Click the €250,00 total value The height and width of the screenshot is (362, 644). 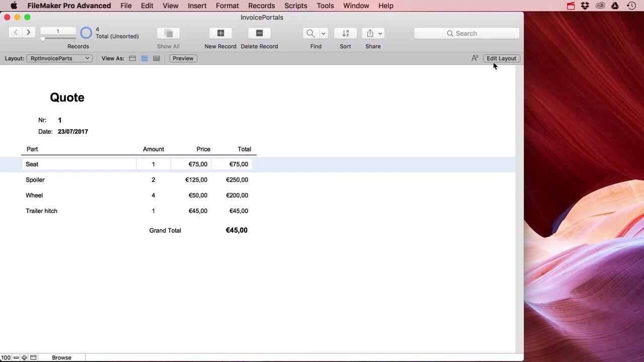(237, 179)
